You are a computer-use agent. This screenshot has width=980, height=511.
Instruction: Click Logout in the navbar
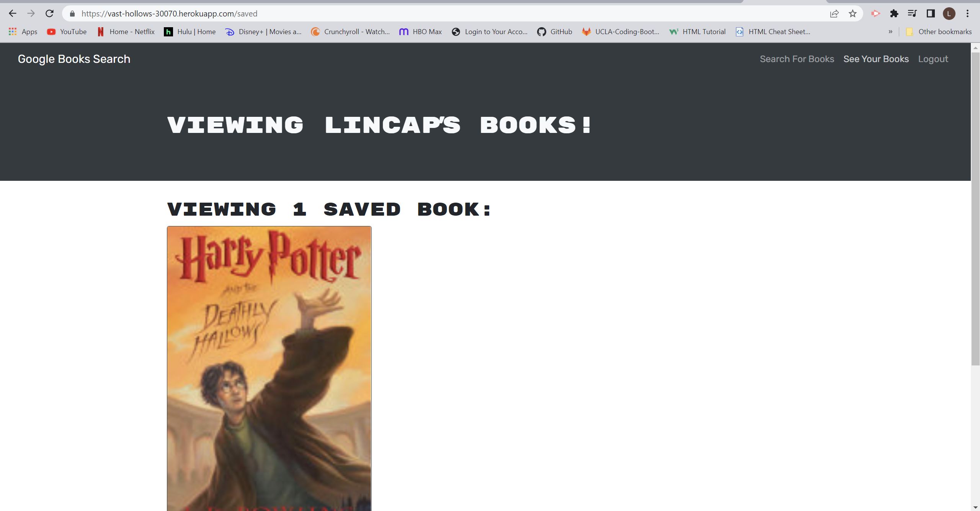tap(933, 59)
